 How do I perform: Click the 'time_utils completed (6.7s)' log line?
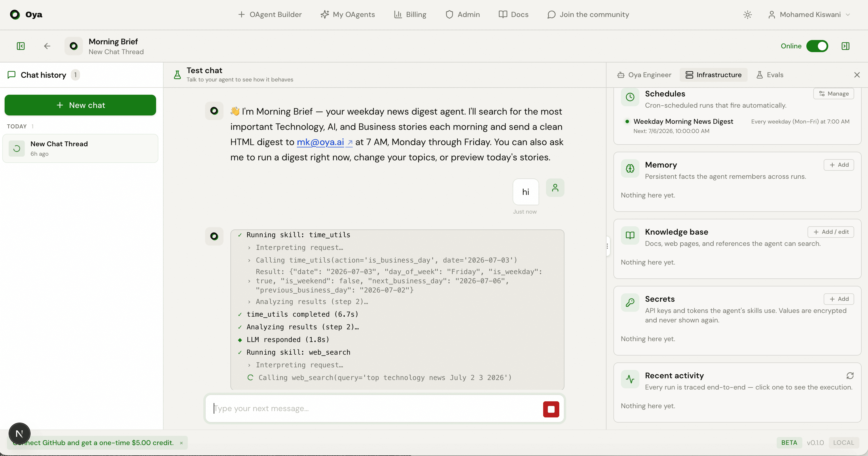pos(302,314)
